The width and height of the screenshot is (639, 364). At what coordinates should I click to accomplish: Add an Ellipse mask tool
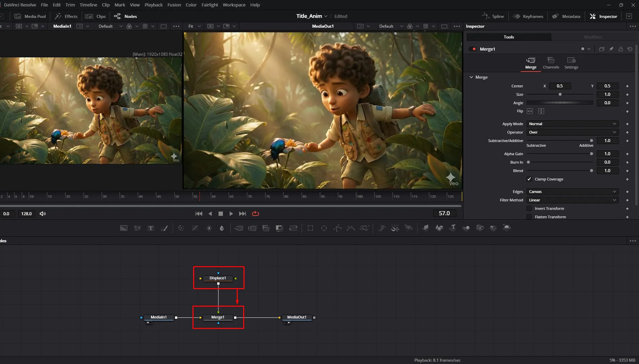pyautogui.click(x=324, y=228)
